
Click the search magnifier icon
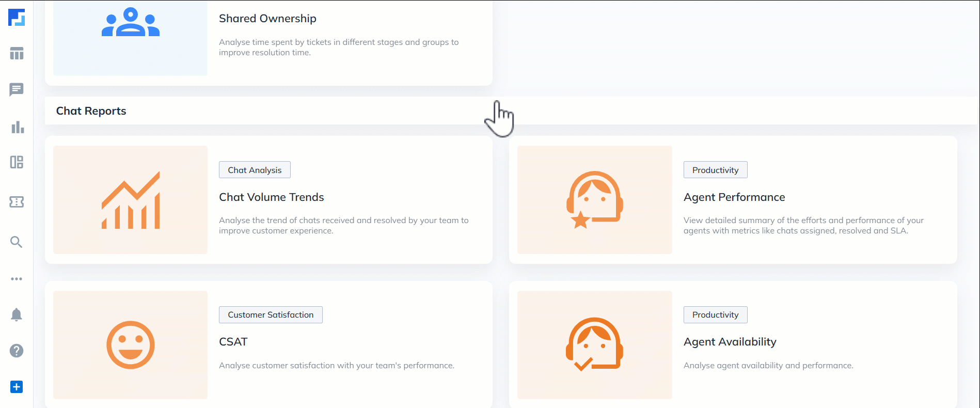[17, 242]
